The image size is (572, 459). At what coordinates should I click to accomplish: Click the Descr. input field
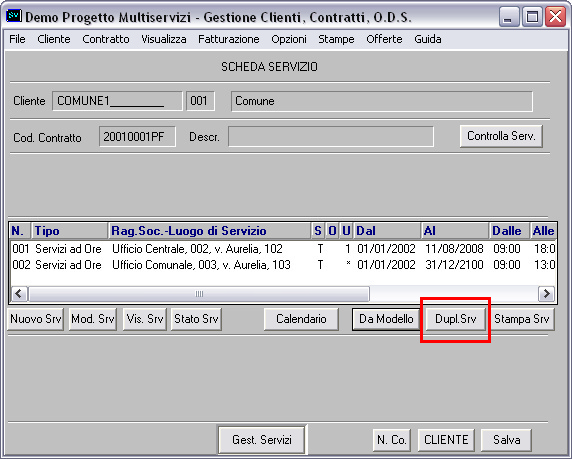[x=331, y=137]
